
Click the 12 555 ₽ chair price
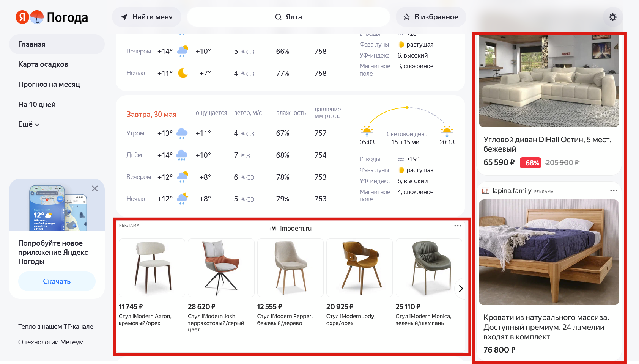click(270, 307)
